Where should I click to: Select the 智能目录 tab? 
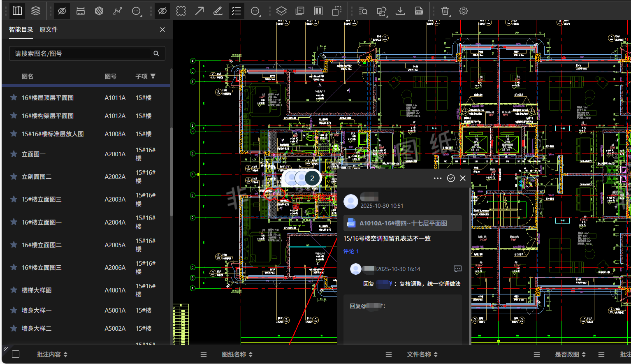point(21,30)
